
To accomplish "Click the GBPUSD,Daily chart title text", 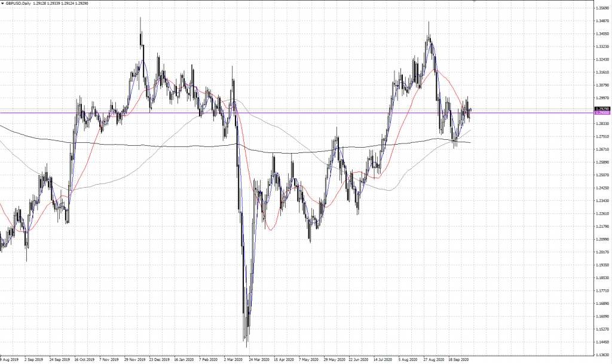I will point(20,3).
